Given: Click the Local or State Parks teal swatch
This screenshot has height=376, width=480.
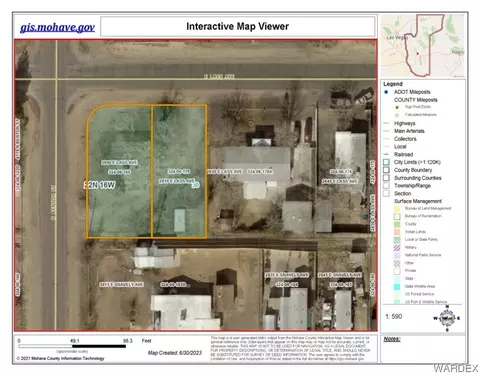Looking at the screenshot, I should tap(397, 240).
